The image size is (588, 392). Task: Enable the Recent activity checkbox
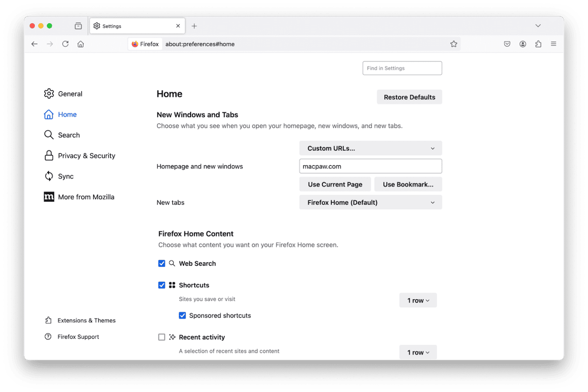162,337
